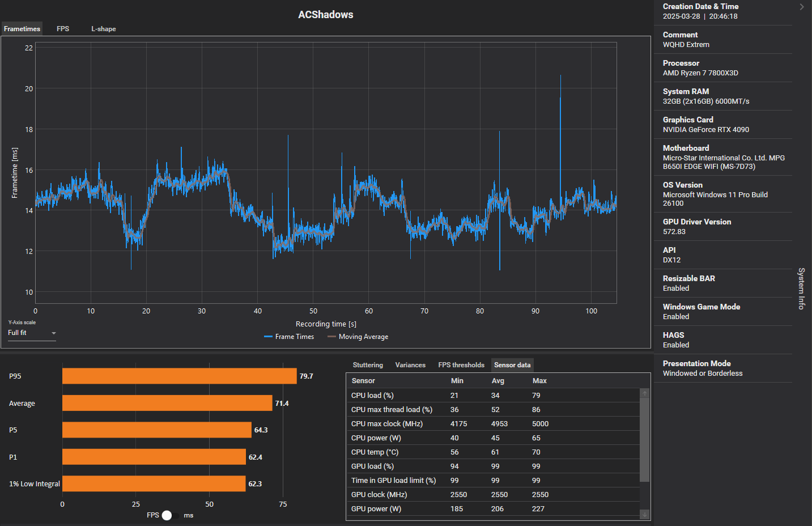The width and height of the screenshot is (812, 526).
Task: Open the Stuttering tab
Action: pyautogui.click(x=368, y=365)
